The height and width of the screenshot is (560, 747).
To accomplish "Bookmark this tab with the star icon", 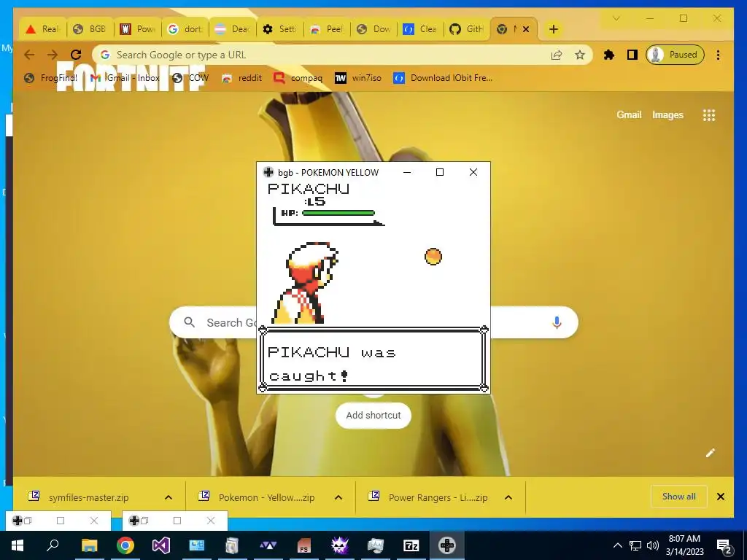I will click(580, 55).
